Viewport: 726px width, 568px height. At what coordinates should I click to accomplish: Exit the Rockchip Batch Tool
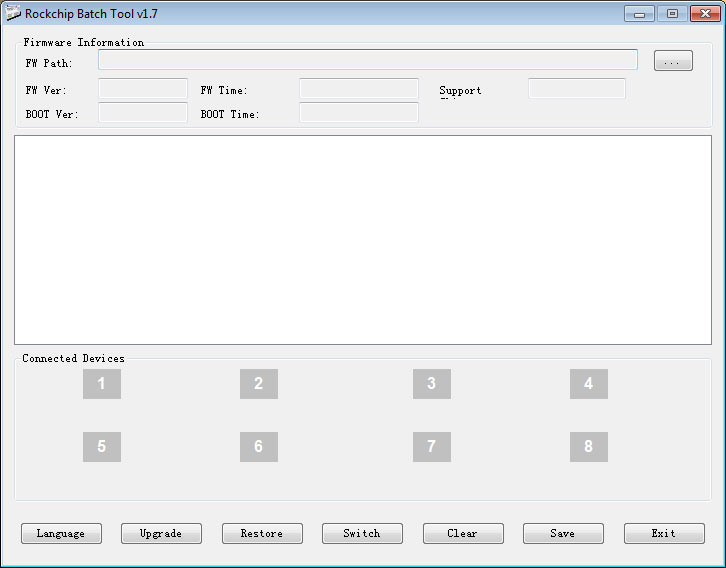(x=664, y=533)
